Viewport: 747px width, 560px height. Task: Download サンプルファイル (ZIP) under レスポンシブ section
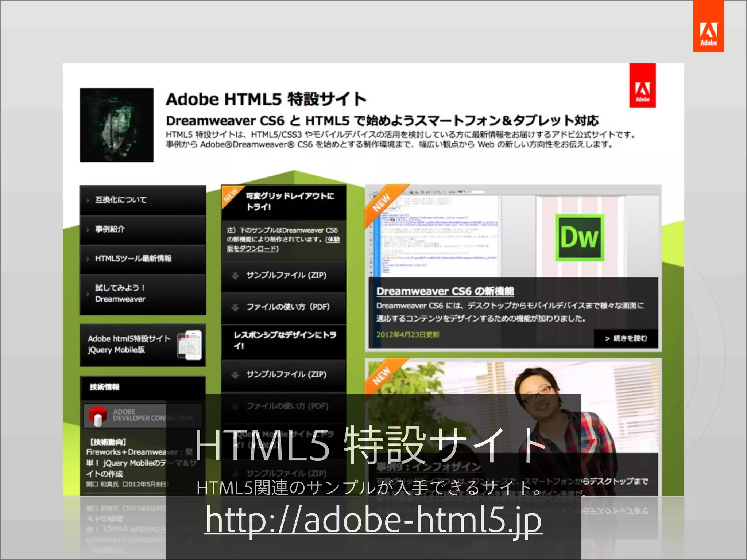[284, 375]
